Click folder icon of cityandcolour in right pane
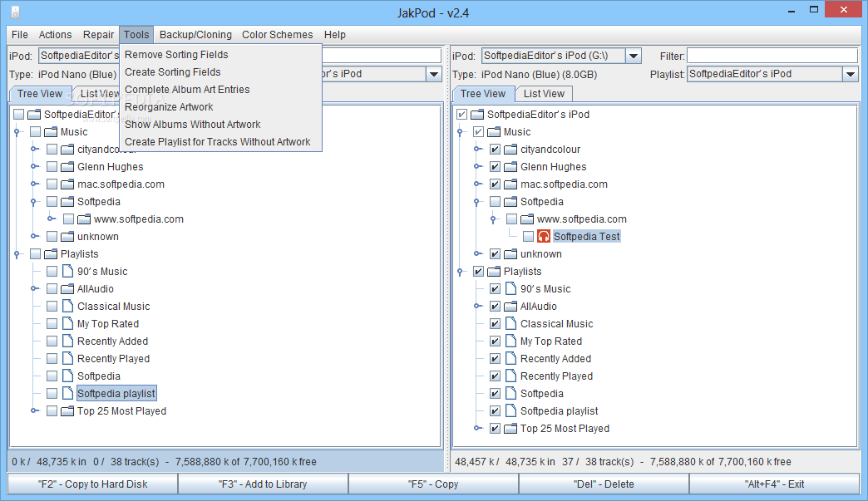 [x=510, y=150]
